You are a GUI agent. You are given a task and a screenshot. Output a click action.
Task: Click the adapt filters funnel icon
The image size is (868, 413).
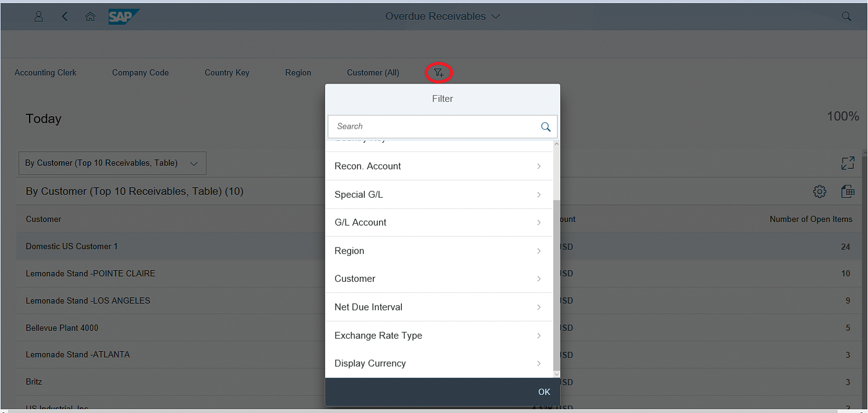click(439, 73)
